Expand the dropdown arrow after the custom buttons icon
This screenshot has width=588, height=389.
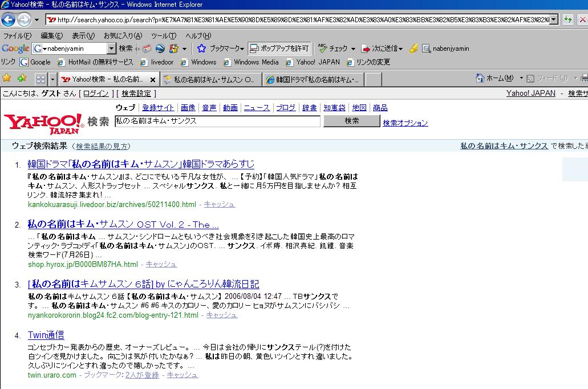[x=184, y=48]
